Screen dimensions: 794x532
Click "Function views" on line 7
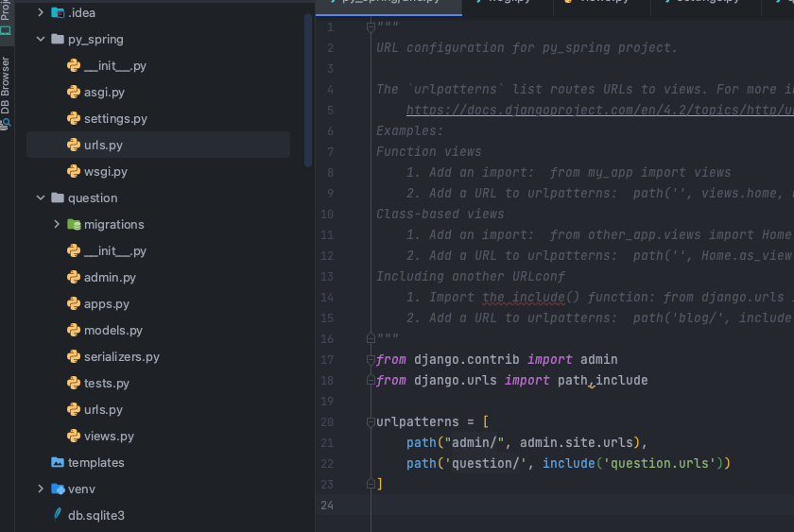[428, 152]
